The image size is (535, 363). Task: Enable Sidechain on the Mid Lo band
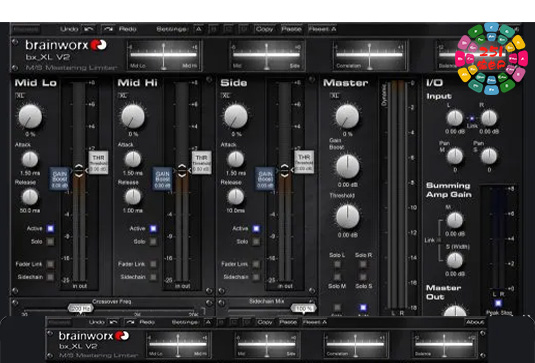(50, 277)
